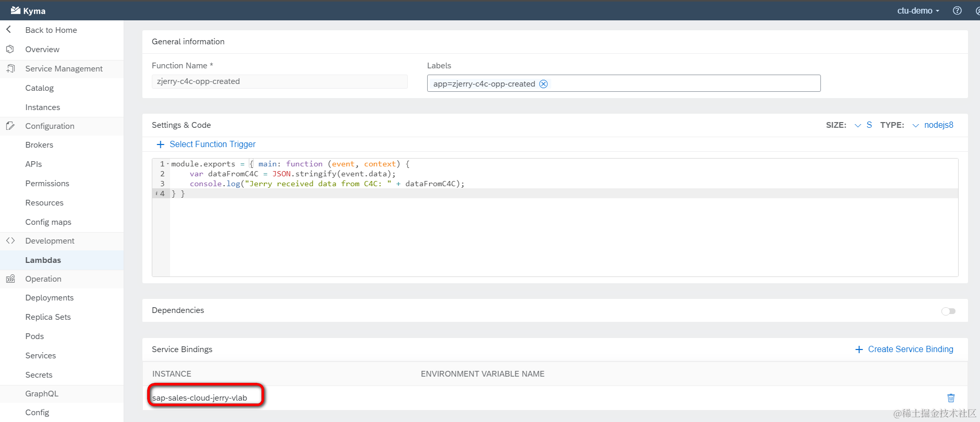Open Pods in the sidebar
The image size is (980, 422).
(x=34, y=336)
